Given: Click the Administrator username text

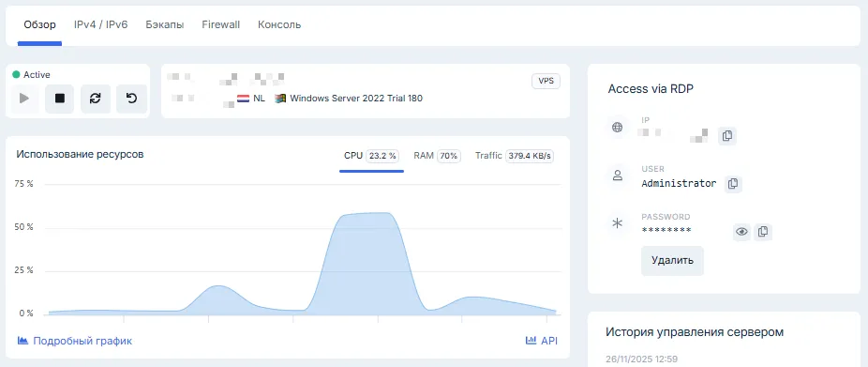Looking at the screenshot, I should coord(679,184).
